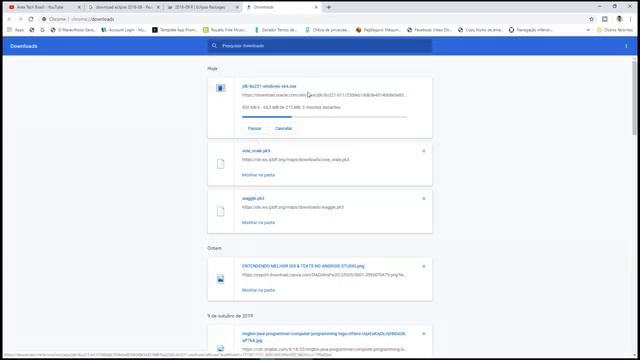Open the Downloads page more-actions menu
640x360 pixels.
click(626, 46)
